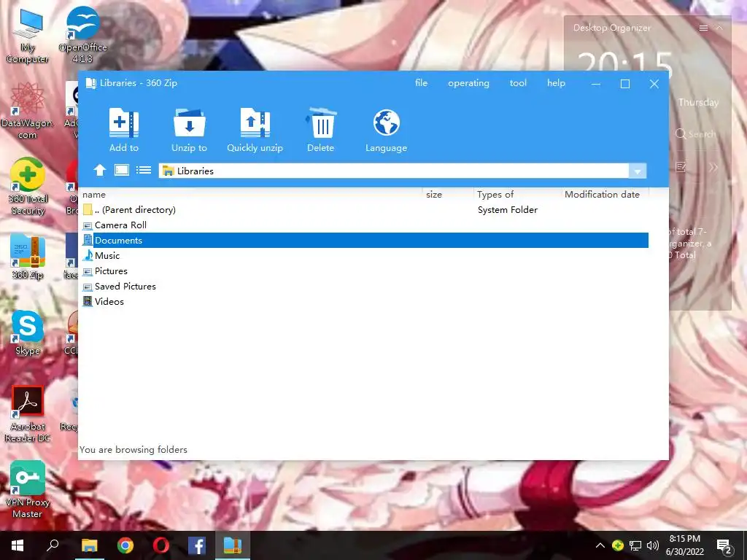Click the System Folder type cell
The width and height of the screenshot is (747, 560).
[x=508, y=209]
